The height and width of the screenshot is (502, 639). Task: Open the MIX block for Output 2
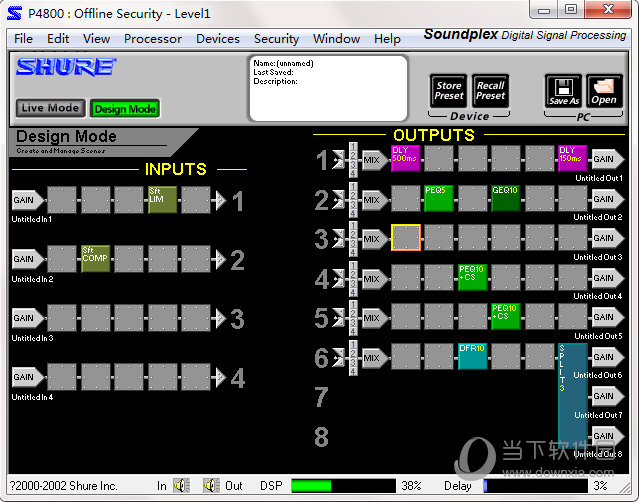375,200
